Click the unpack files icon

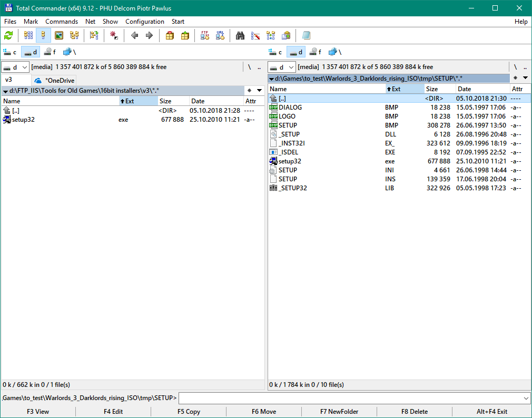coord(185,35)
